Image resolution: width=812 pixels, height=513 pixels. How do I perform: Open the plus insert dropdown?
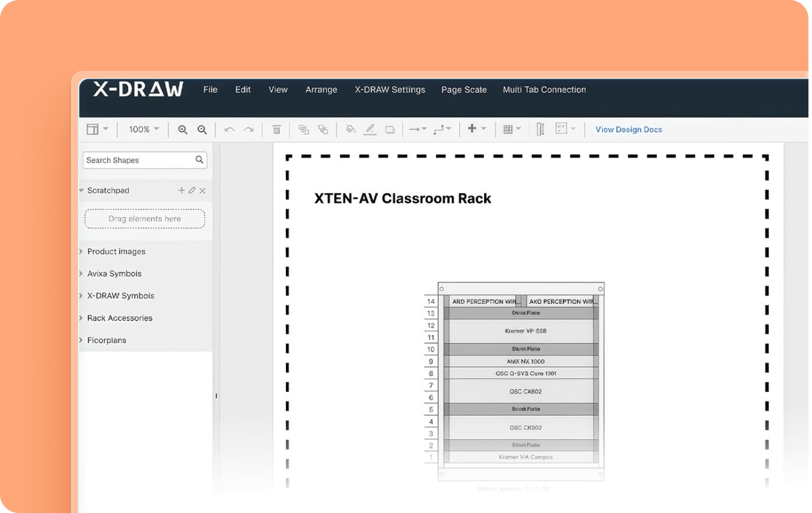pos(477,128)
